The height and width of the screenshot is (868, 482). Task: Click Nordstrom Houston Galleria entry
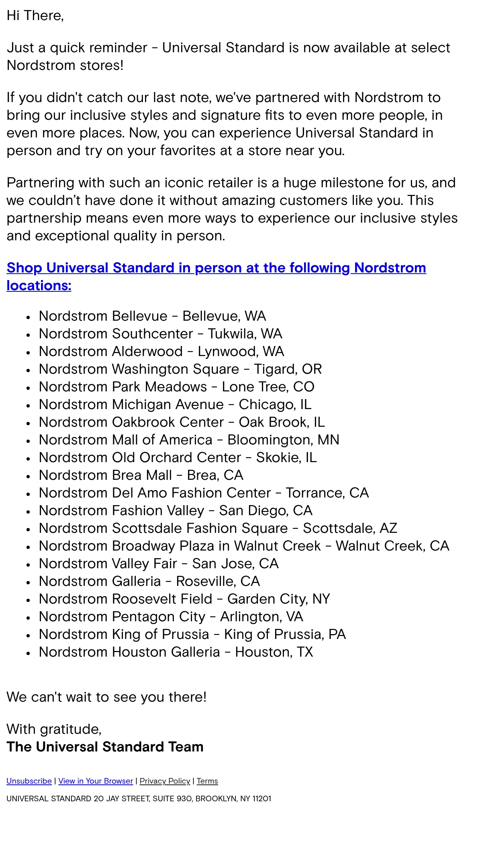tap(176, 652)
